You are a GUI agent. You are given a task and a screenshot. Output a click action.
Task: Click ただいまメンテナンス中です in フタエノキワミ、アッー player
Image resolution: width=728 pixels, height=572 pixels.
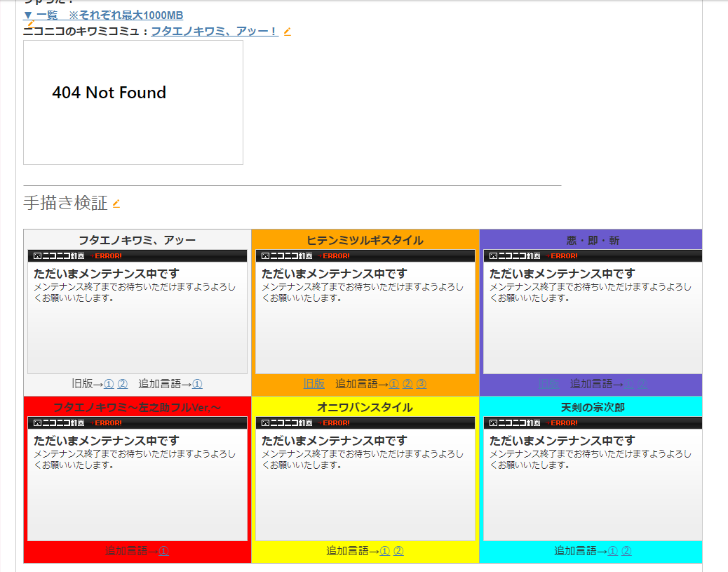pyautogui.click(x=107, y=274)
